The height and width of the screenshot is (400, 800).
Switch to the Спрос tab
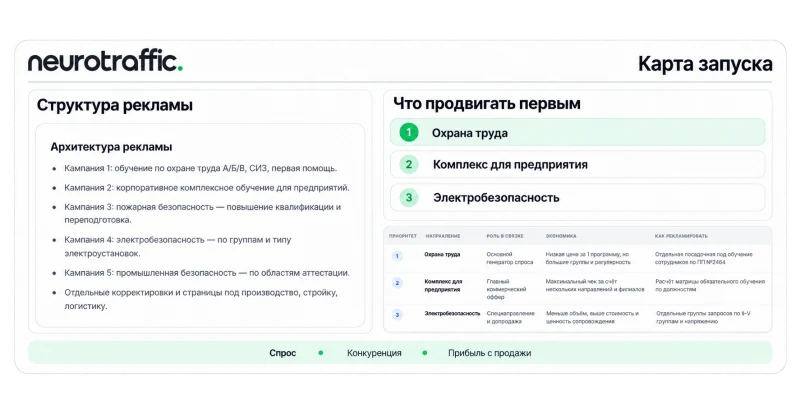(x=283, y=353)
